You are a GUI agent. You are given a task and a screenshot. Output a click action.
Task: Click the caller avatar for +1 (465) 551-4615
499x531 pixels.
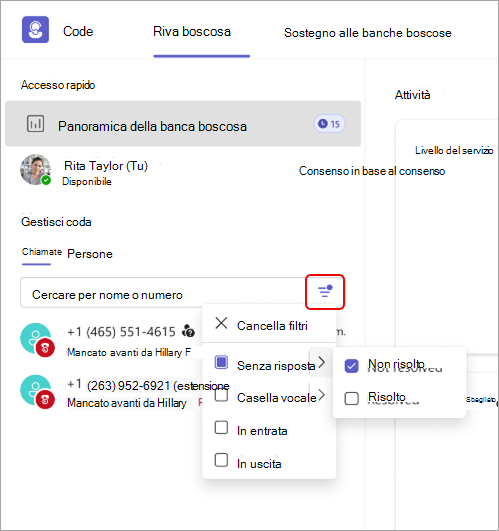tap(37, 340)
